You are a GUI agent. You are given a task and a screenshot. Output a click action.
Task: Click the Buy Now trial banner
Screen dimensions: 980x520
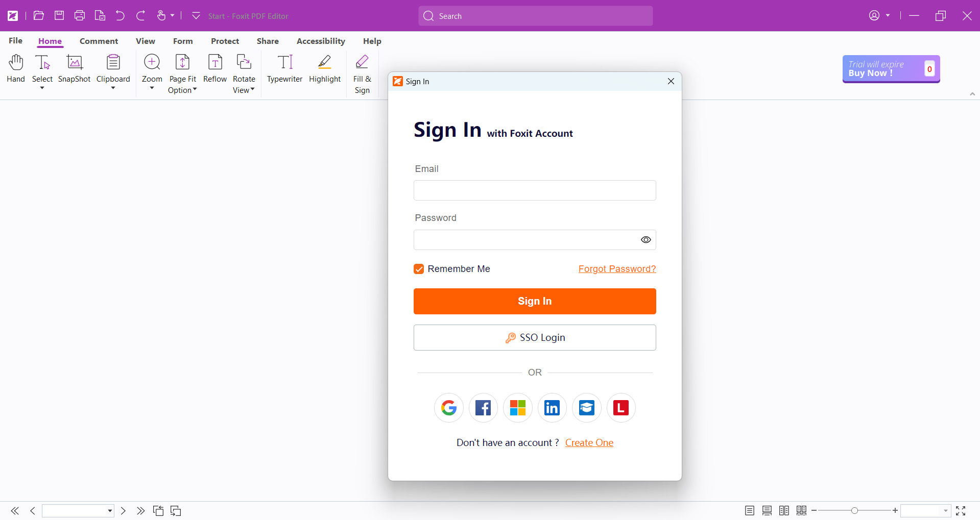(891, 69)
